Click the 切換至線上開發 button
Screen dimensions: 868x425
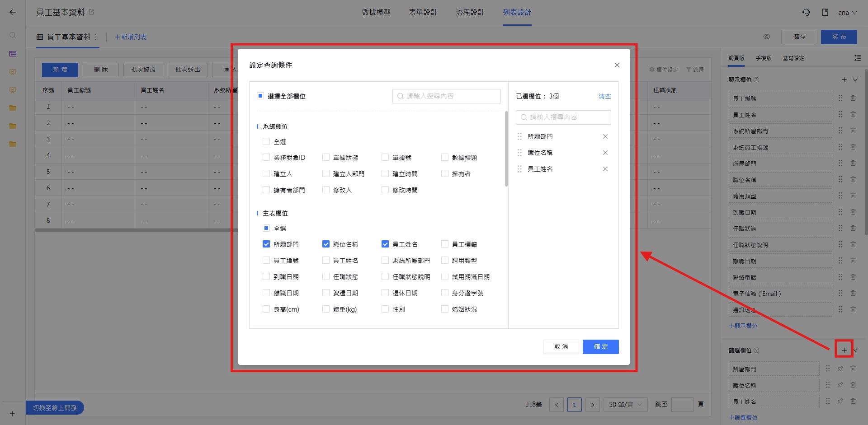pyautogui.click(x=55, y=407)
